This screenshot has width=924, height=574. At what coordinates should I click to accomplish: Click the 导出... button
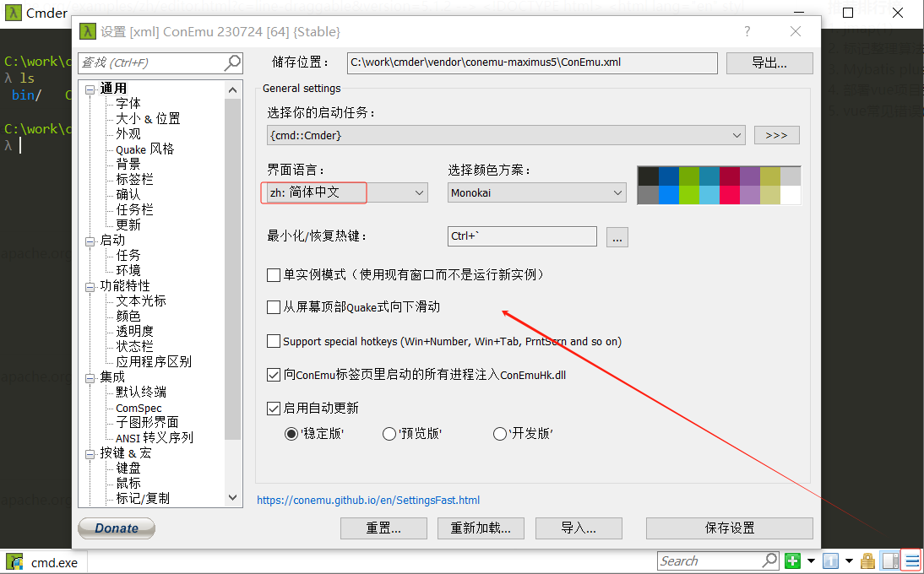click(769, 63)
